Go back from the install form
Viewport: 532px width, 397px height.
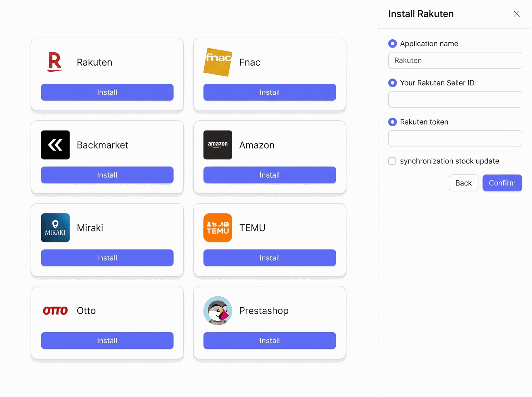click(x=464, y=183)
